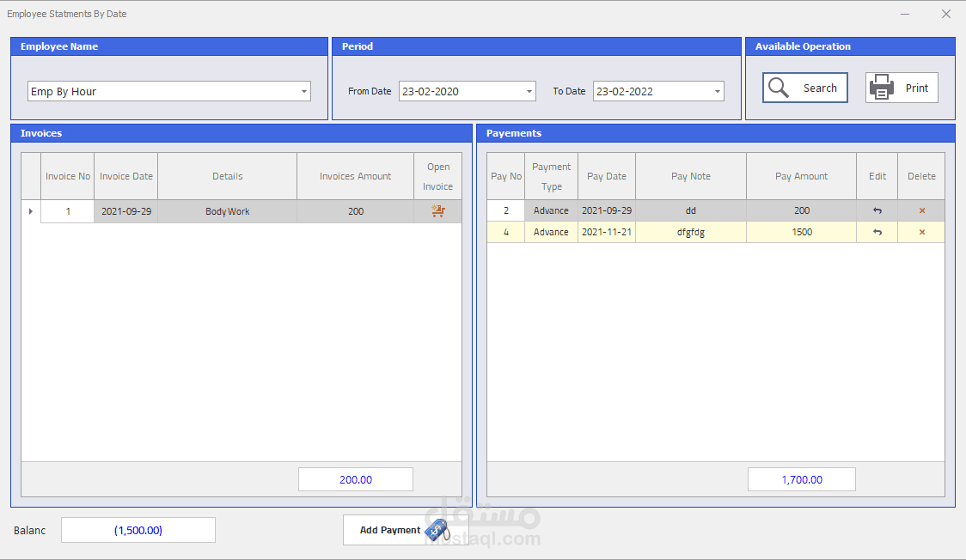Click the Pay Date column header
The height and width of the screenshot is (560, 966).
tap(607, 176)
